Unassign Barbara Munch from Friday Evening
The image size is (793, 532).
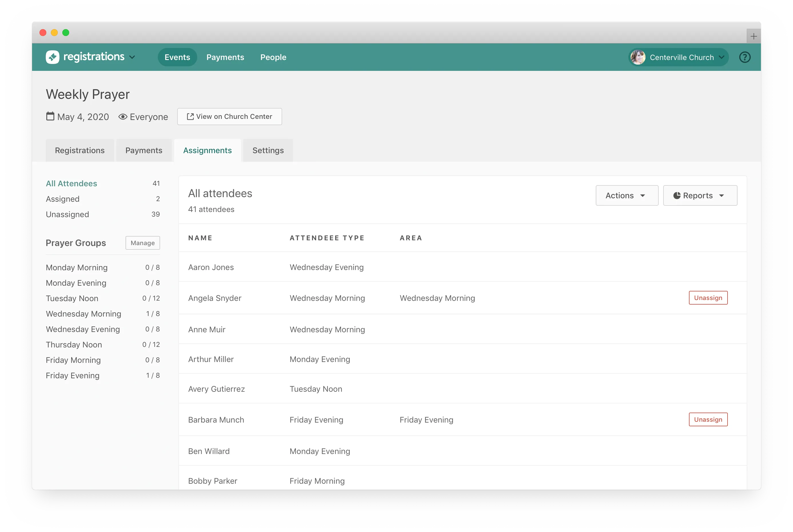pos(708,420)
